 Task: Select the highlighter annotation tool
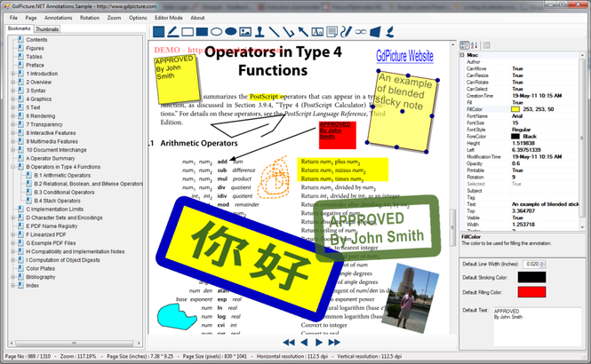click(x=173, y=32)
